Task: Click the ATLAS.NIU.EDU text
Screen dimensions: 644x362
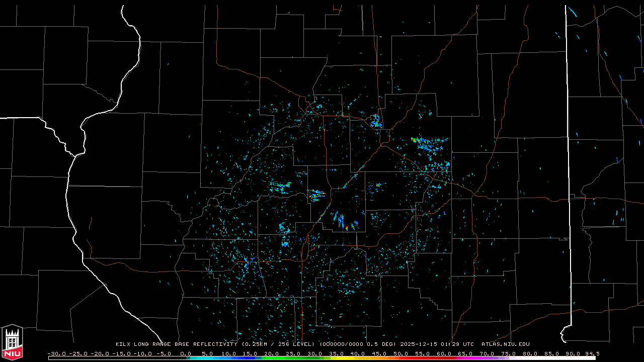Action: coord(506,344)
